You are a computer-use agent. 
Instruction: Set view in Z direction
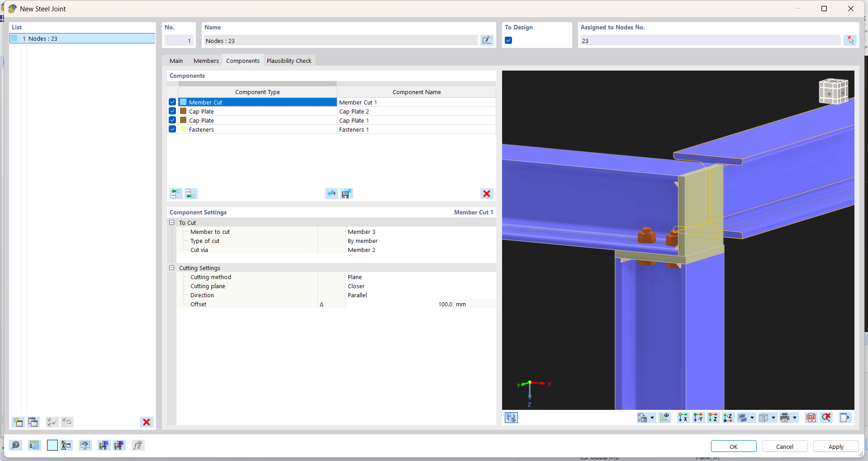(x=713, y=418)
